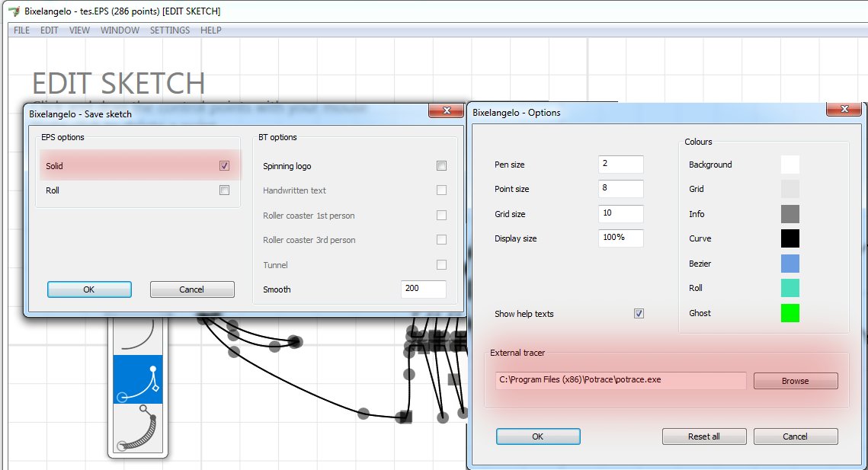
Task: Select the roll curve tool icon
Action: (x=138, y=428)
